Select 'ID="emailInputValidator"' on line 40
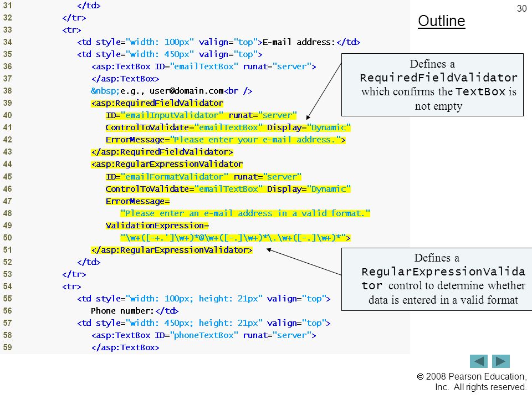The image size is (532, 399). pos(164,115)
